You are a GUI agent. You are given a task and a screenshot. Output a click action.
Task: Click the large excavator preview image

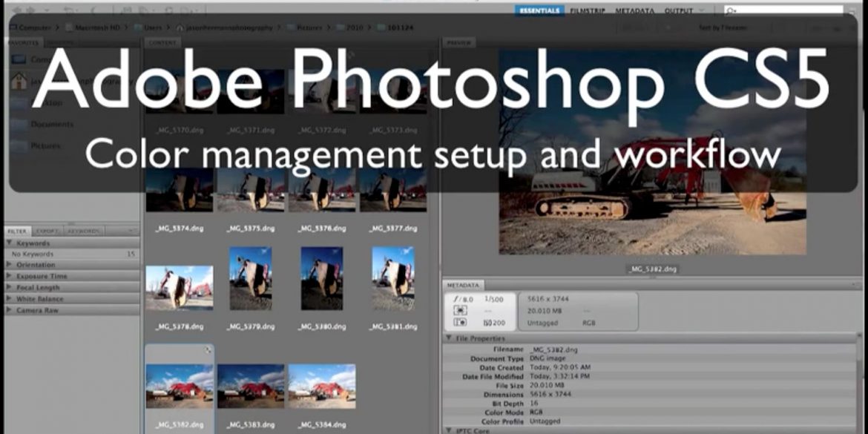(x=653, y=152)
